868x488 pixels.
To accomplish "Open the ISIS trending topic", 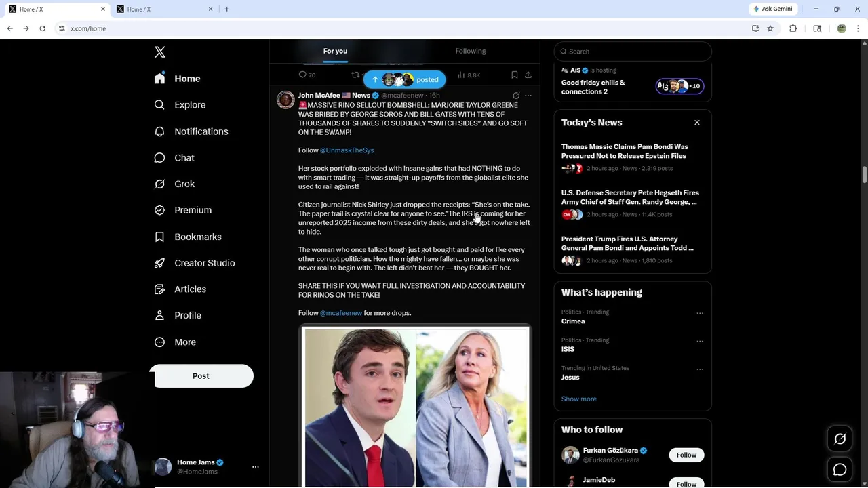I will pos(568,349).
